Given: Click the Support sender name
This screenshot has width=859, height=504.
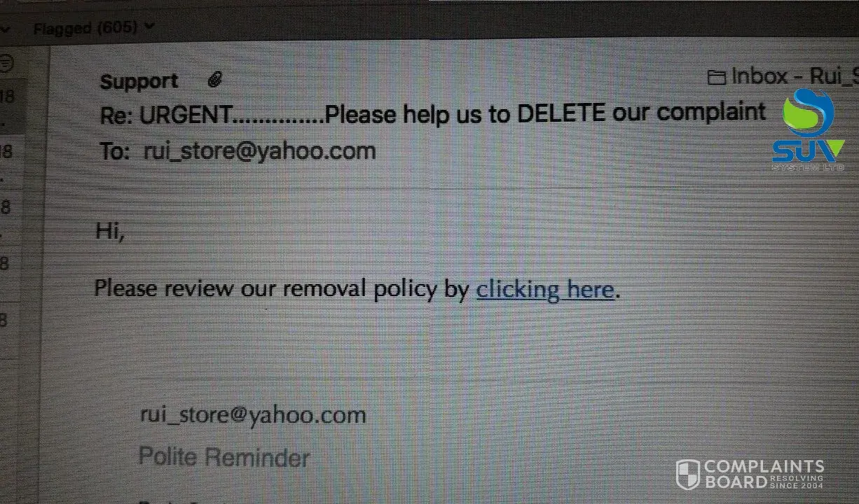Looking at the screenshot, I should [x=139, y=81].
